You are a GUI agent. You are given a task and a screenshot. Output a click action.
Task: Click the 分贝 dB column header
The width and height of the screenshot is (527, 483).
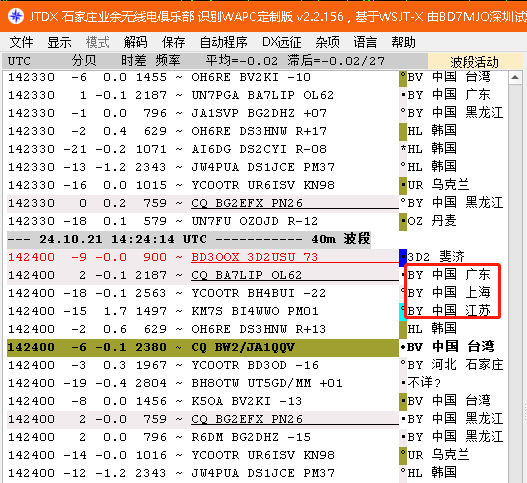point(84,61)
